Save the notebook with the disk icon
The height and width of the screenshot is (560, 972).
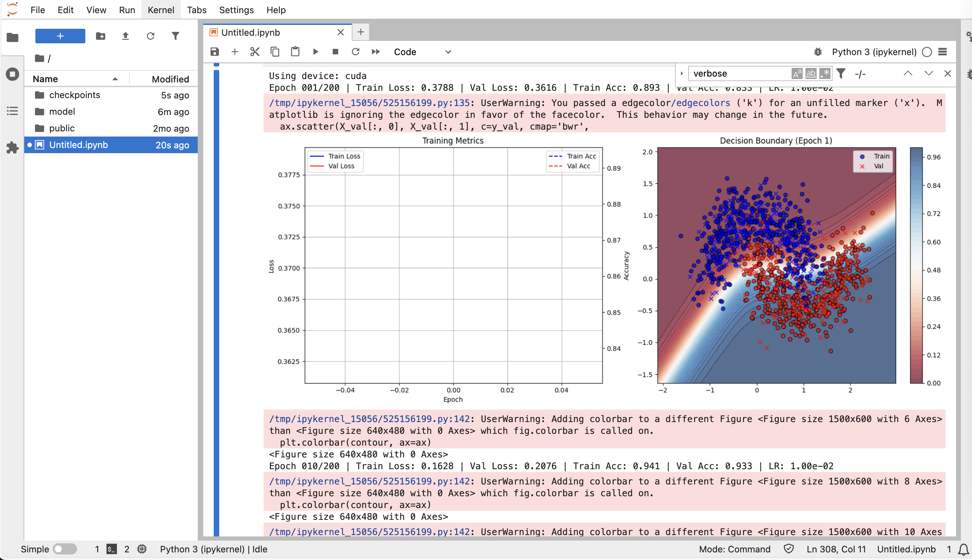click(214, 52)
